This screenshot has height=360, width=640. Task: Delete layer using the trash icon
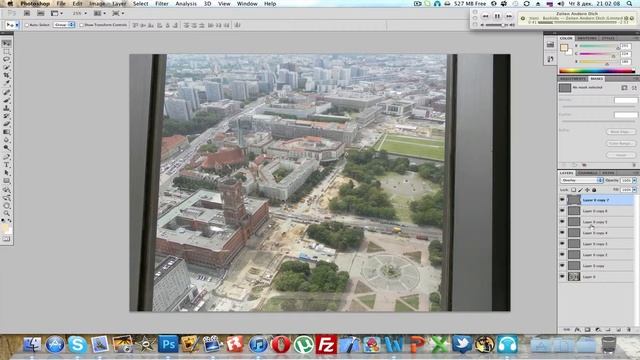(x=629, y=329)
